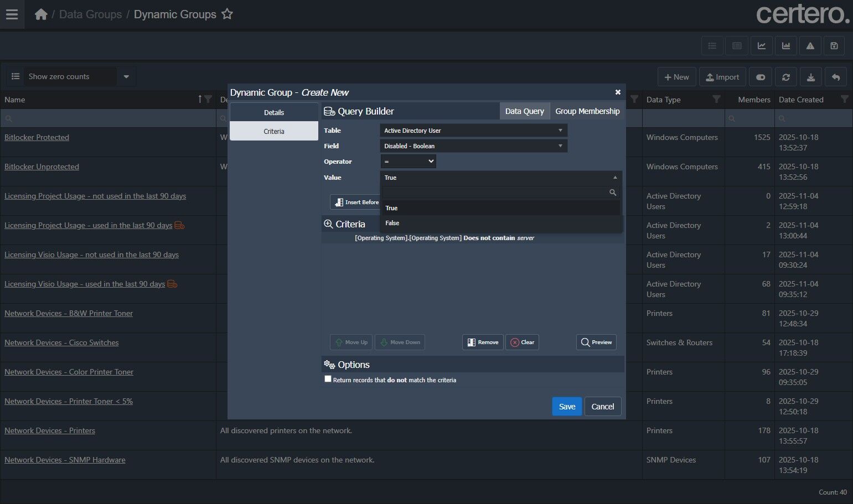Click the sort arrow on the Name column
This screenshot has width=853, height=504.
click(x=200, y=100)
